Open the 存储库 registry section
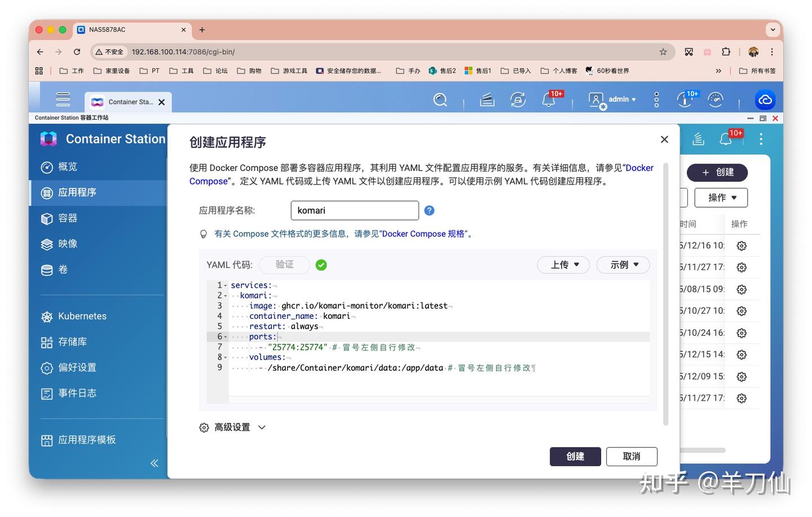812x517 pixels. click(x=73, y=341)
